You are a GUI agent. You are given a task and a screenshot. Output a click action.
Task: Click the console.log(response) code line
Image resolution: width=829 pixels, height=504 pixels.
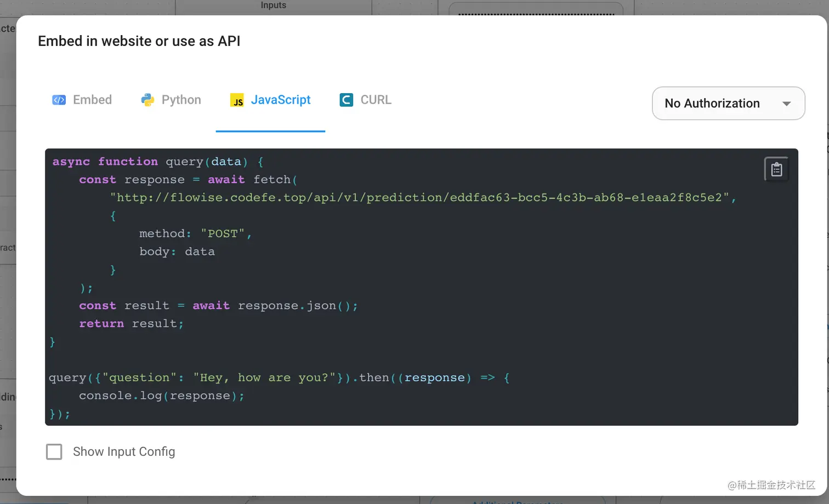pyautogui.click(x=161, y=396)
